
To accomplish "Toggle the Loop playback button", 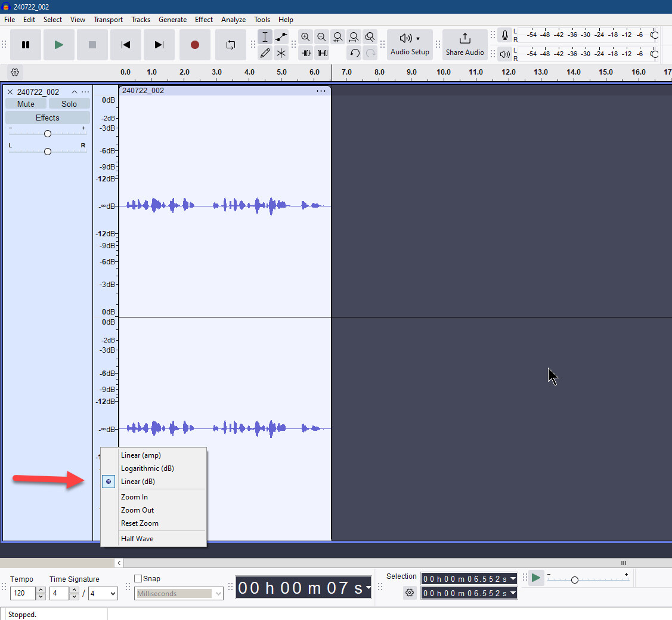I will (x=230, y=45).
